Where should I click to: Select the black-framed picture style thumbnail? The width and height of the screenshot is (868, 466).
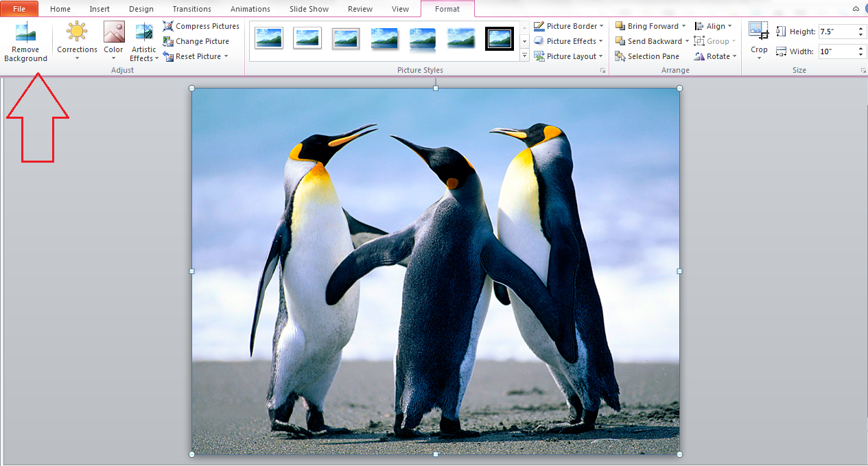[499, 39]
